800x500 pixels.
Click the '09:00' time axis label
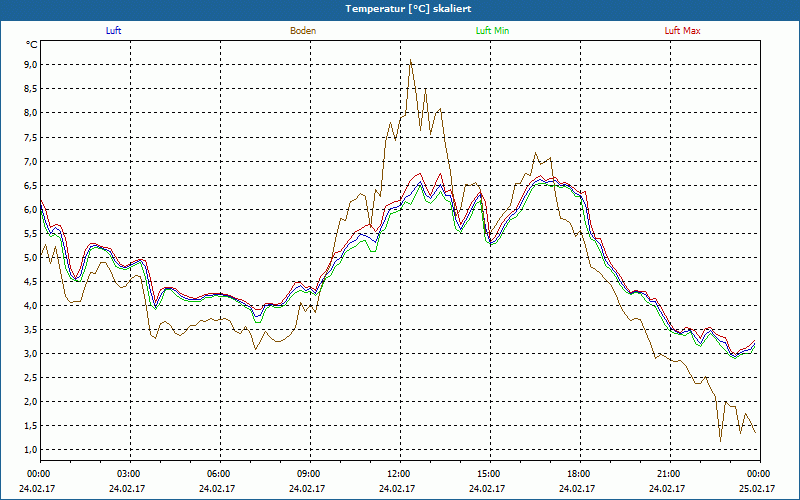tap(307, 474)
